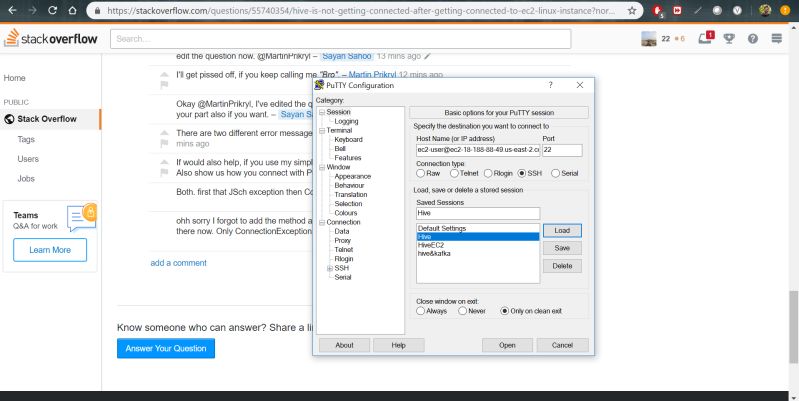Open Tags in the left sidebar

26,139
